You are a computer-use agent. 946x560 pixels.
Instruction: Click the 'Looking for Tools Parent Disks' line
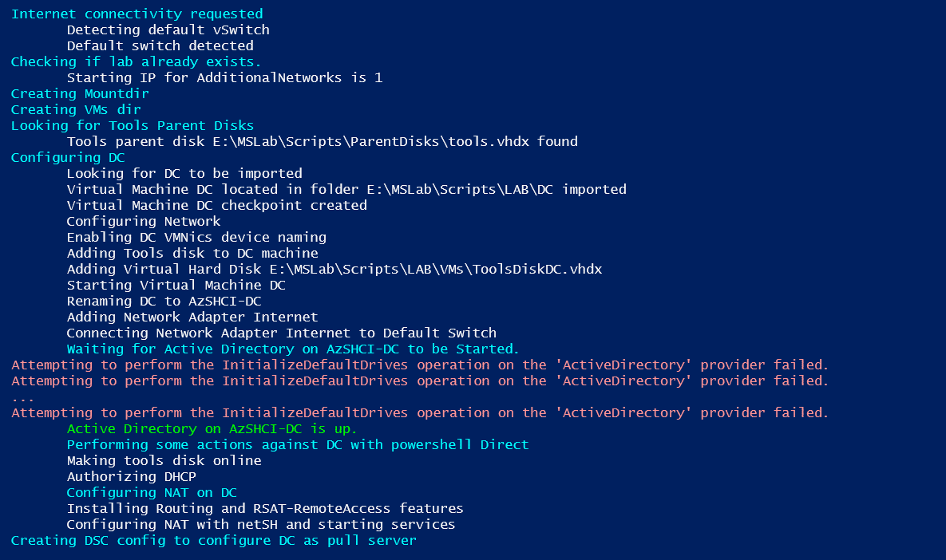pos(133,125)
